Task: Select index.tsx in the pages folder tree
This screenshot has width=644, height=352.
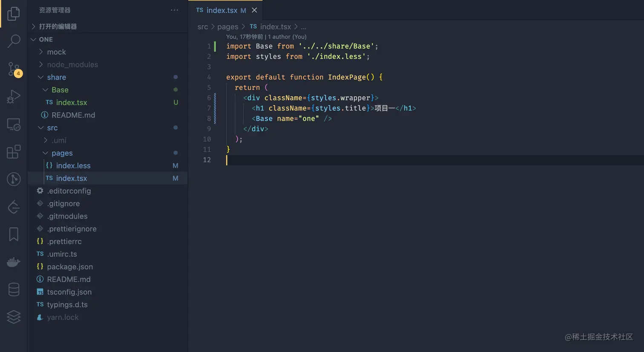Action: tap(108, 178)
